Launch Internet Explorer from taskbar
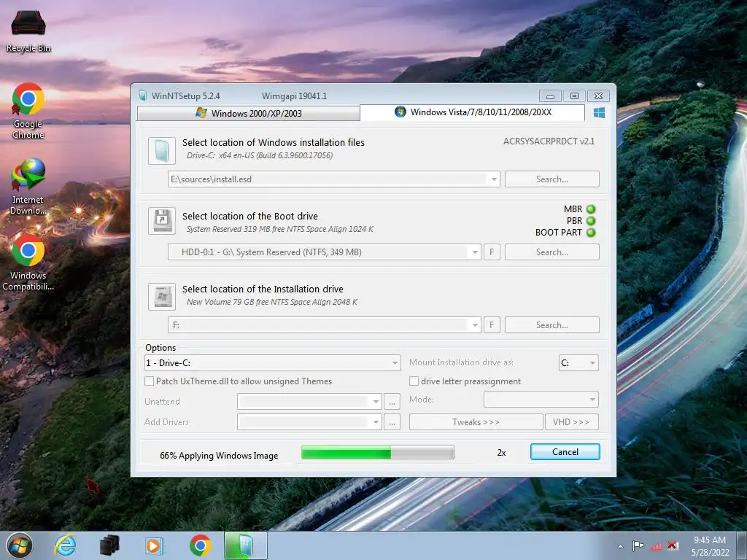Screen dimensions: 747x560 click(x=65, y=545)
